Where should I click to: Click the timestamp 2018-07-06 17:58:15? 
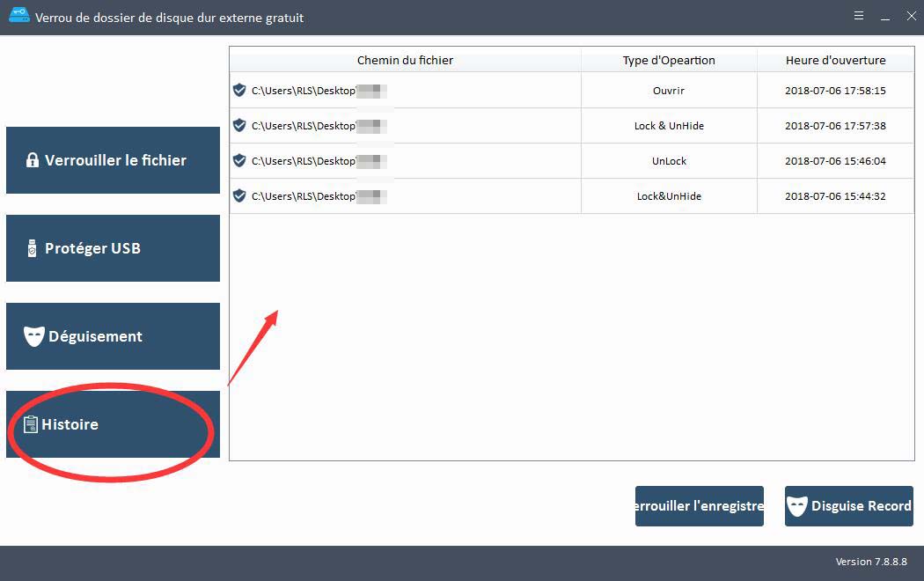pos(836,91)
